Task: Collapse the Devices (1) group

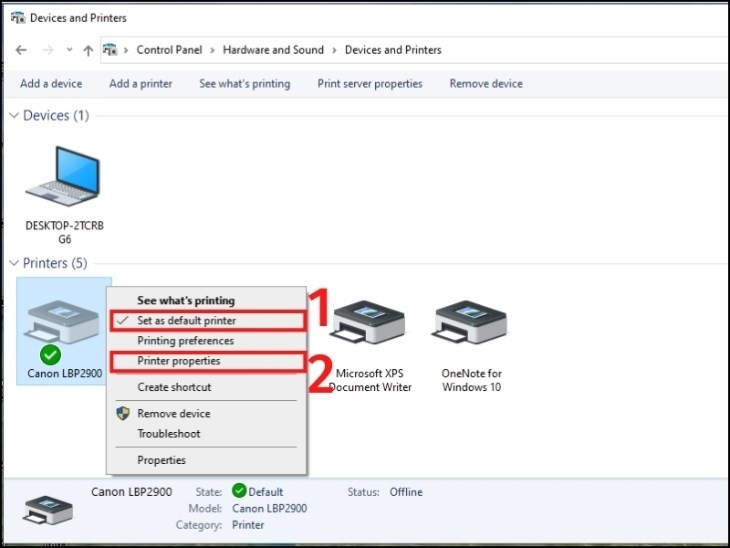Action: [x=14, y=116]
